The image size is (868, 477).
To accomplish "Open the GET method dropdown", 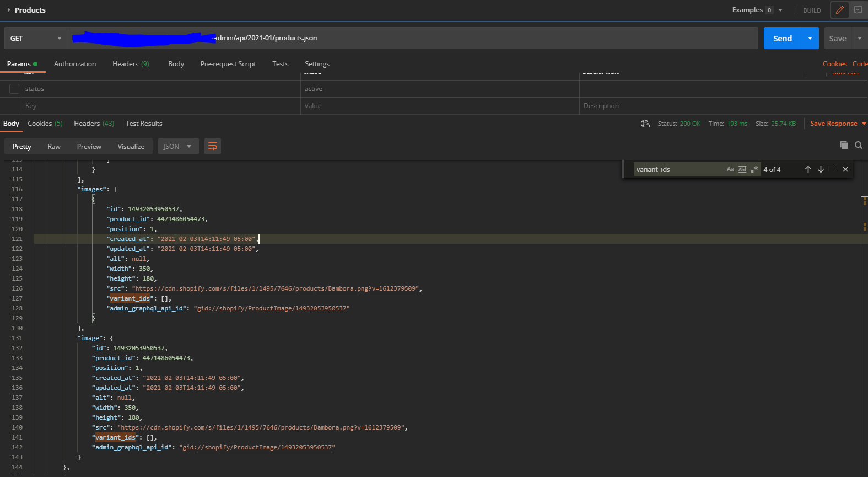I will click(x=36, y=38).
